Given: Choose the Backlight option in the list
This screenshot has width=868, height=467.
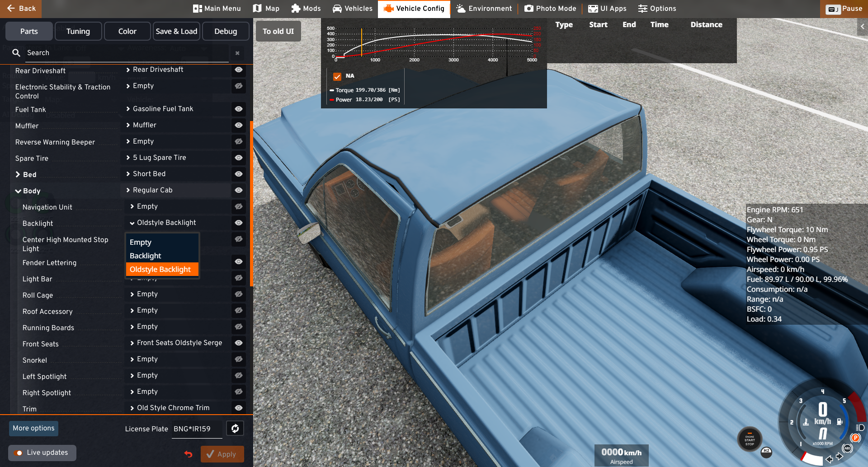Looking at the screenshot, I should 162,256.
